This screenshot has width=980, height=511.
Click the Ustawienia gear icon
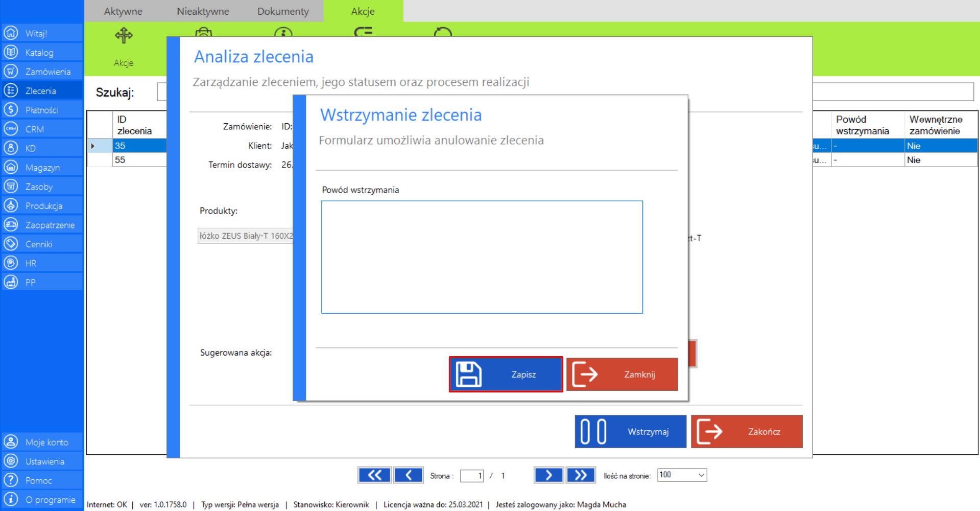pyautogui.click(x=11, y=461)
